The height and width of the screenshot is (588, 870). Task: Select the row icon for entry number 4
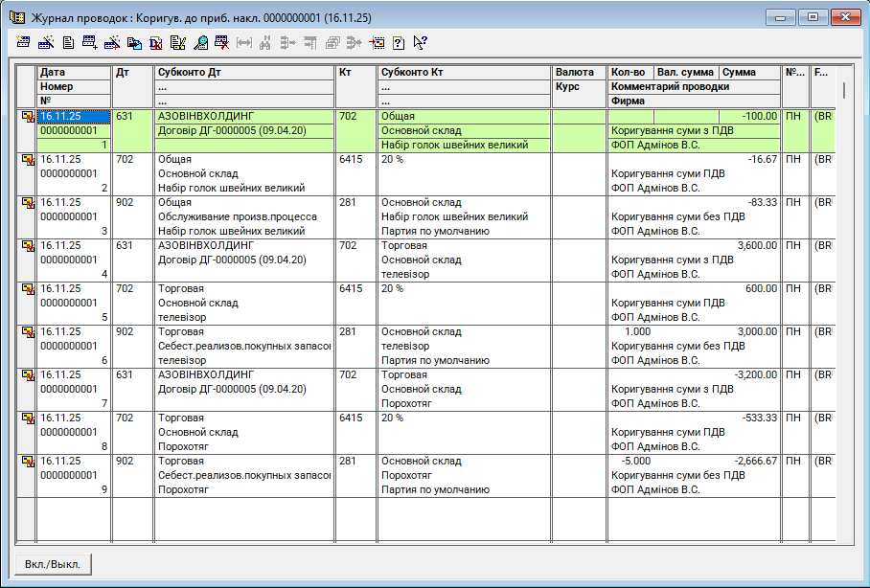tap(27, 246)
